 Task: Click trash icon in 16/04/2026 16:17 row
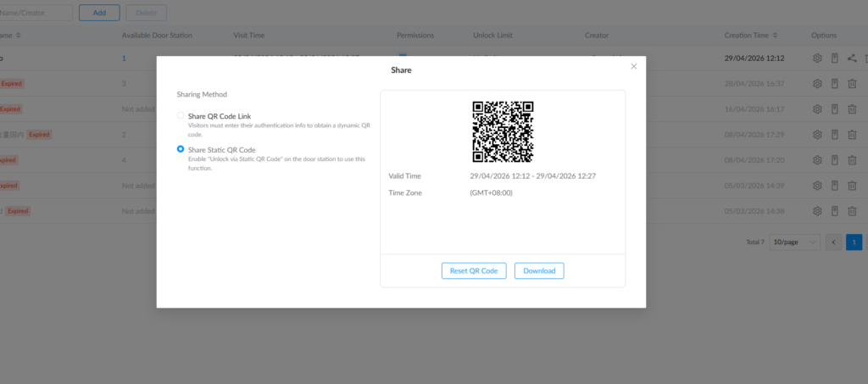click(852, 109)
